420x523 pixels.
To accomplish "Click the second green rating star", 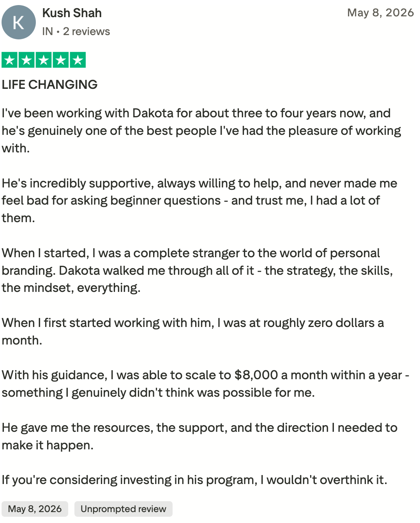I will coord(26,60).
